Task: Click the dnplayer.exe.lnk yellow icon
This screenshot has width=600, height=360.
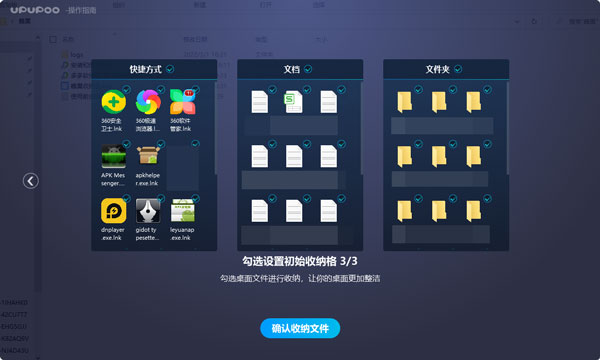Action: coord(114,211)
